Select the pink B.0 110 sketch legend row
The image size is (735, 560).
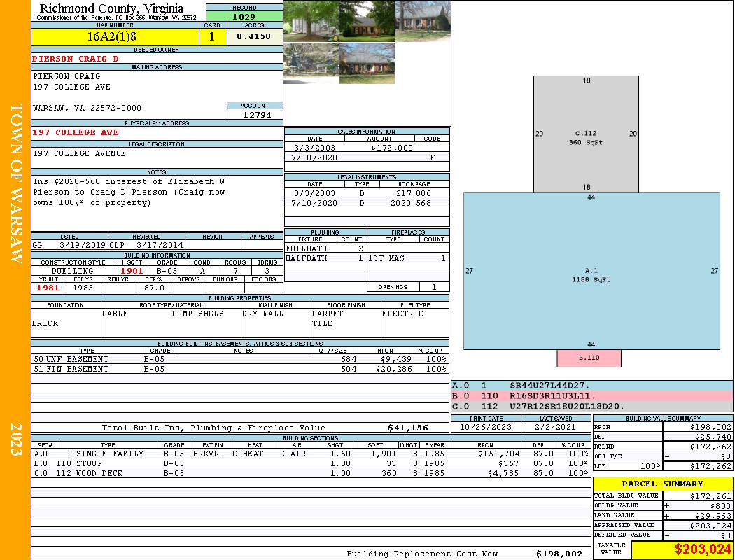pyautogui.click(x=591, y=395)
